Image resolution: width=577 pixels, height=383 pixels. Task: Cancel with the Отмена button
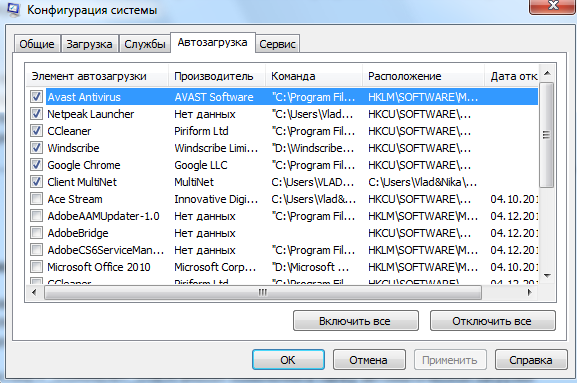coord(369,359)
